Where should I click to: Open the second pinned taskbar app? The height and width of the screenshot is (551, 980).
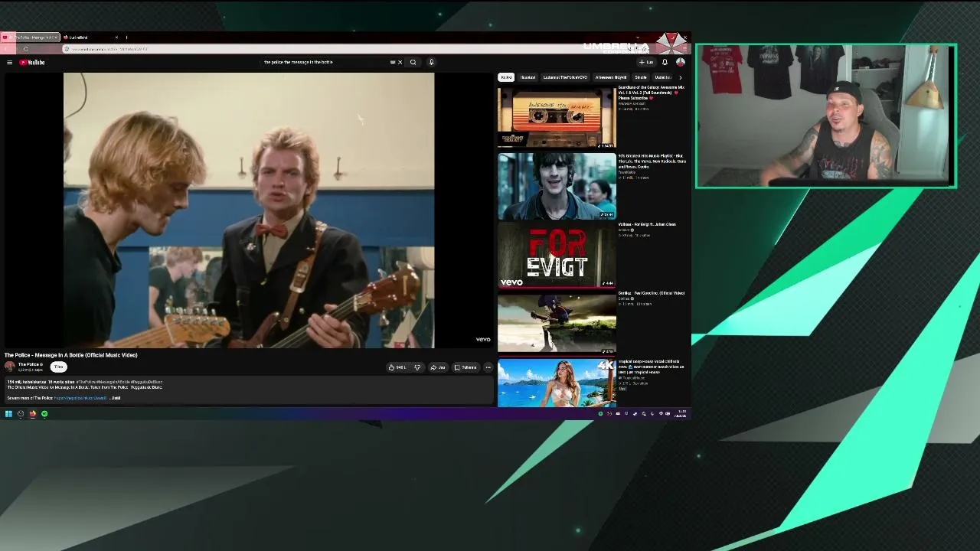click(21, 414)
